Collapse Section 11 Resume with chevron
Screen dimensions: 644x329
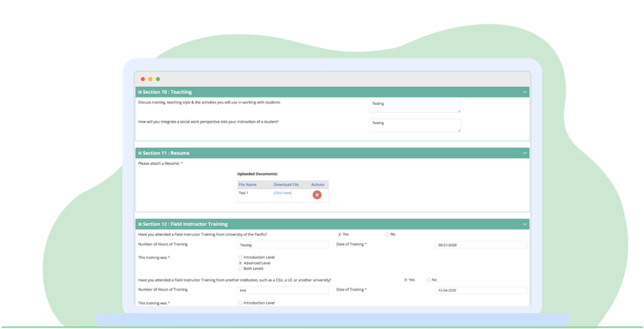(x=525, y=153)
